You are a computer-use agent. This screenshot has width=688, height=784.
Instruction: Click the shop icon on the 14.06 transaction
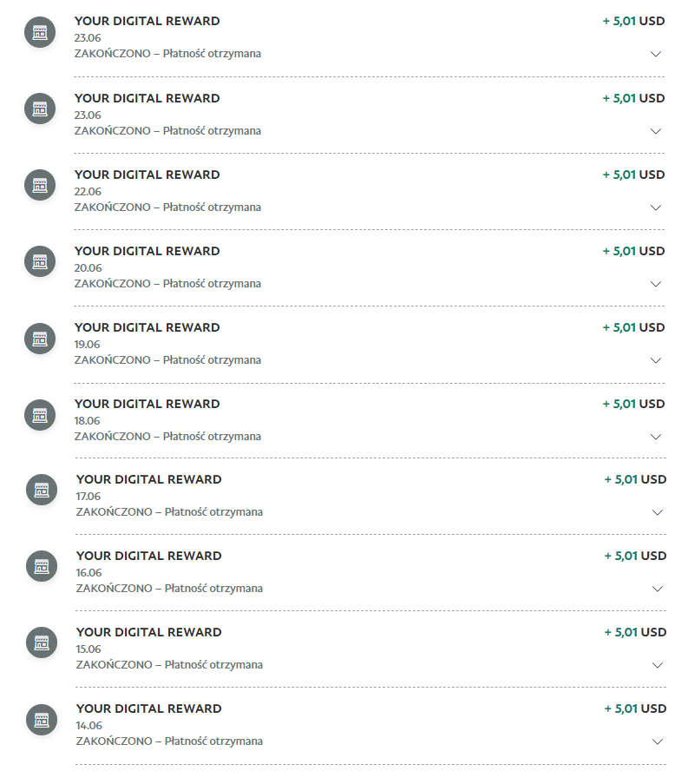click(41, 719)
